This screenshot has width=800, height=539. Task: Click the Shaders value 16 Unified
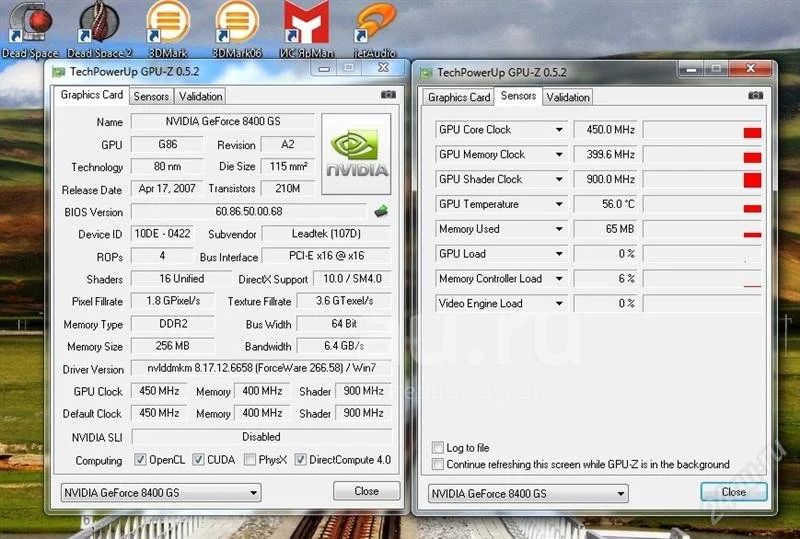click(182, 279)
